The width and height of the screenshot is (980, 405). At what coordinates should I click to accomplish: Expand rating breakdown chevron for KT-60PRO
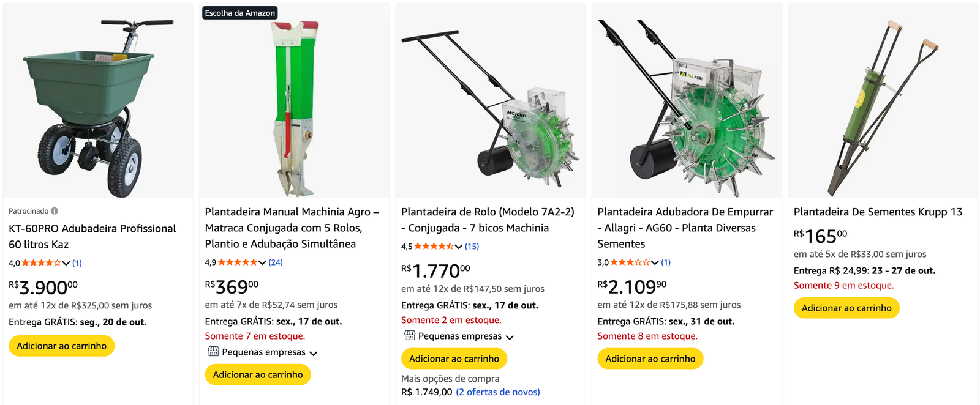[x=66, y=263]
